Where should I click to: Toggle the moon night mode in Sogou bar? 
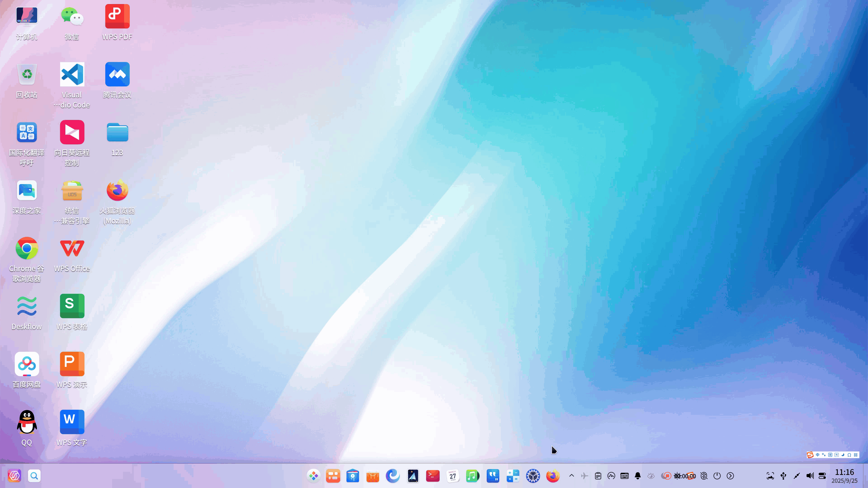click(843, 455)
